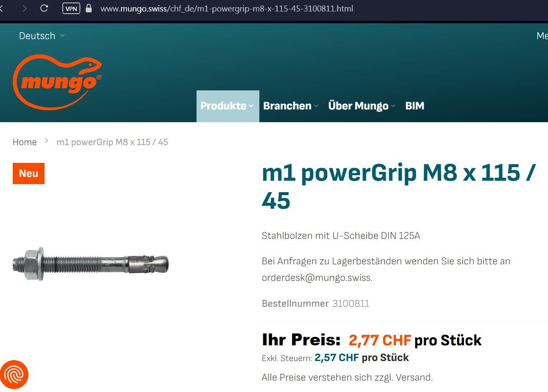
Task: Click the address bar URL
Action: 227,8
